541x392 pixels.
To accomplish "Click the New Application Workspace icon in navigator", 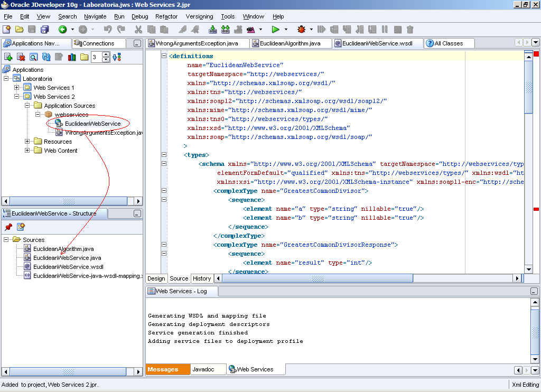I will coord(8,57).
